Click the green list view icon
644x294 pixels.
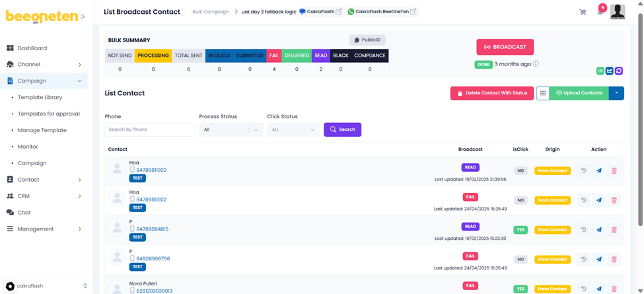click(600, 71)
